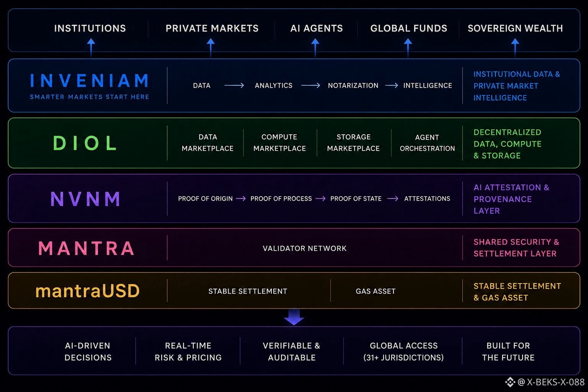The height and width of the screenshot is (392, 588).
Task: Click the NOTARIZATION step
Action: coord(353,85)
